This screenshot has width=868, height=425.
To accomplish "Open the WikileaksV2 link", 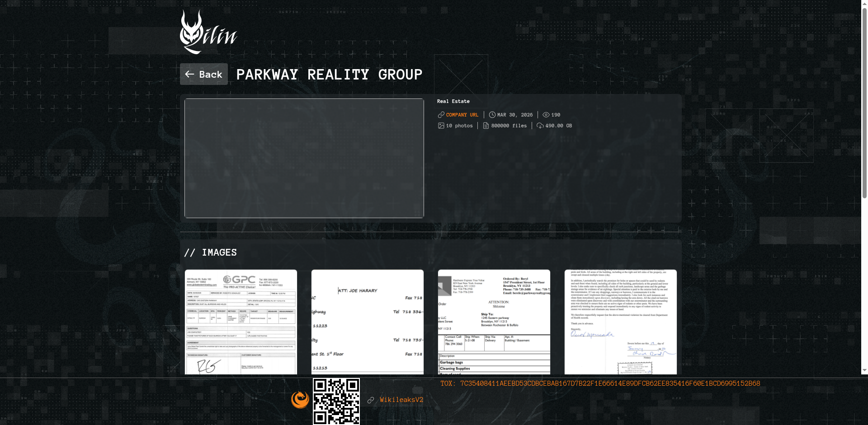I will [401, 400].
